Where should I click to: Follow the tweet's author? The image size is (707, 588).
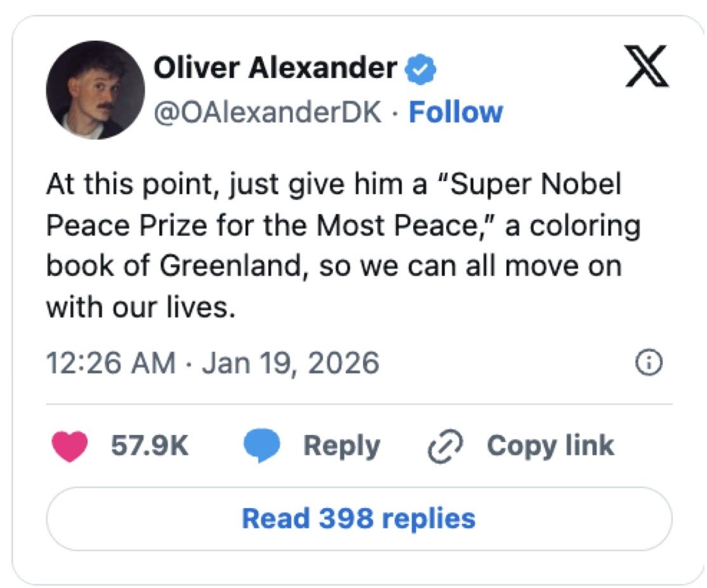[456, 112]
